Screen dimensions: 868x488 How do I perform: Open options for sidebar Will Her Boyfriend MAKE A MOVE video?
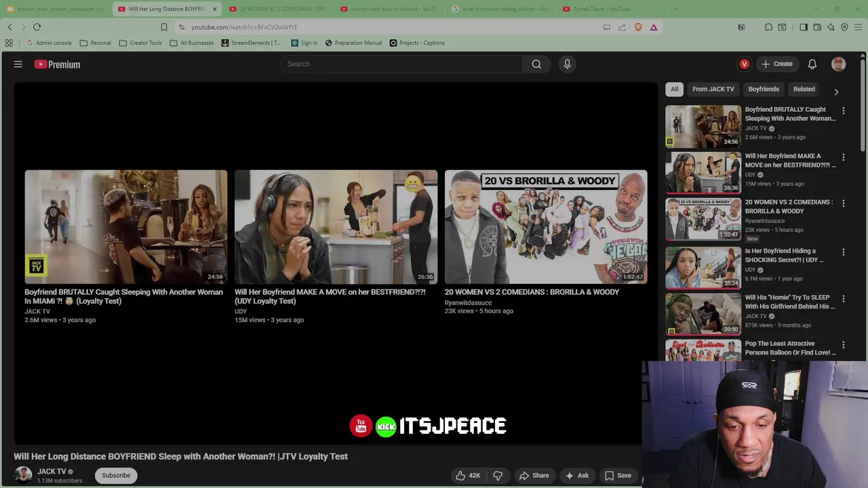(x=844, y=157)
